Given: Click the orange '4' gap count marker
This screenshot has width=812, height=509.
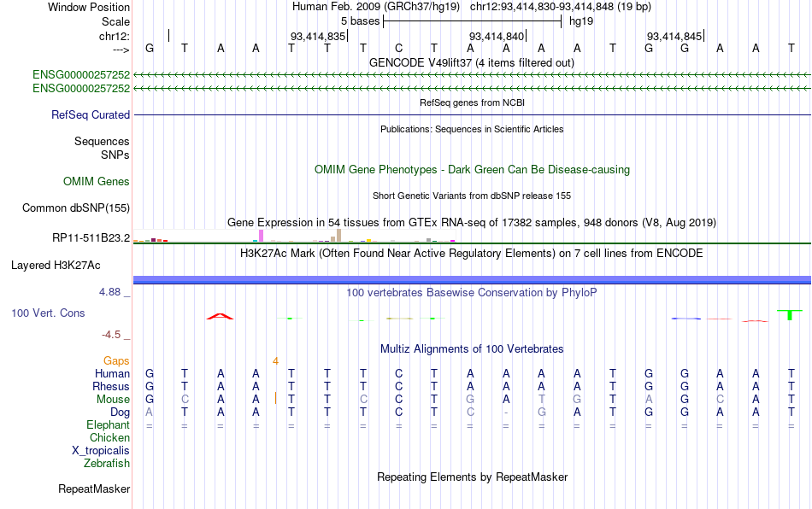Looking at the screenshot, I should (x=275, y=361).
